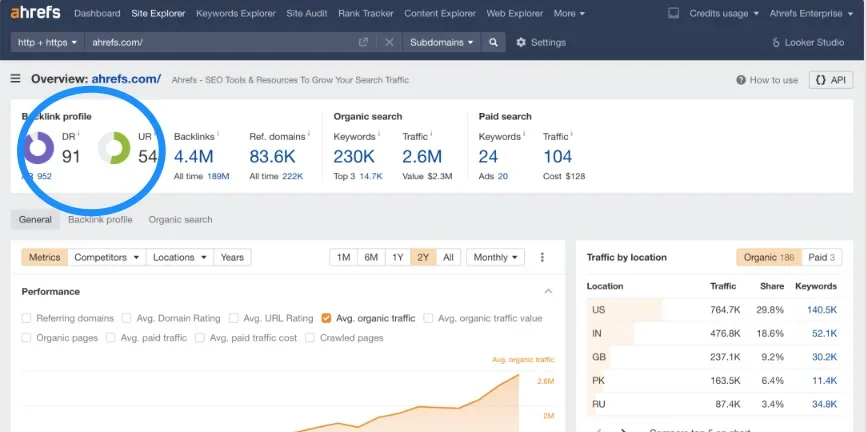Show Paid 3 traffic by location

[x=822, y=257]
